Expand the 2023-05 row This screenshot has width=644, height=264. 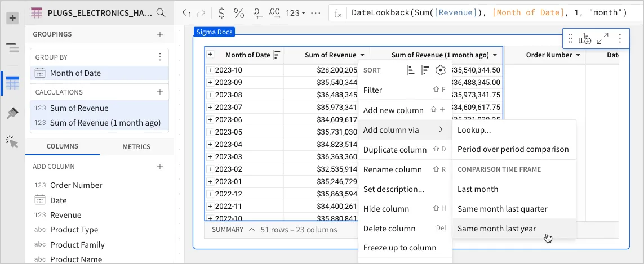tap(210, 132)
